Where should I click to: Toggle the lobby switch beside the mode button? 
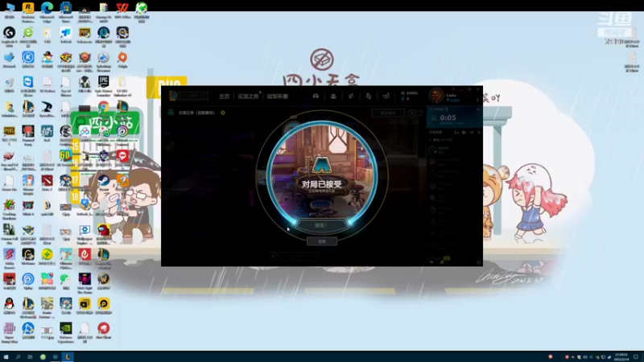[x=415, y=113]
